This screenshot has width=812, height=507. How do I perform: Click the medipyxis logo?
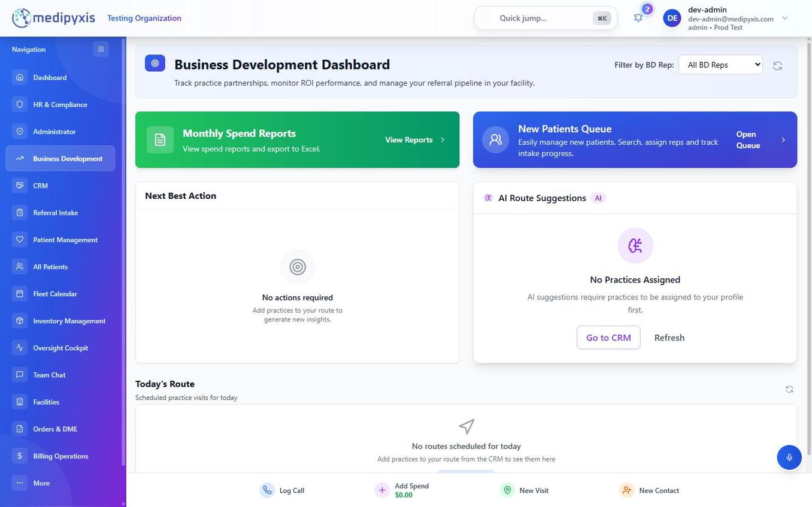coord(53,18)
